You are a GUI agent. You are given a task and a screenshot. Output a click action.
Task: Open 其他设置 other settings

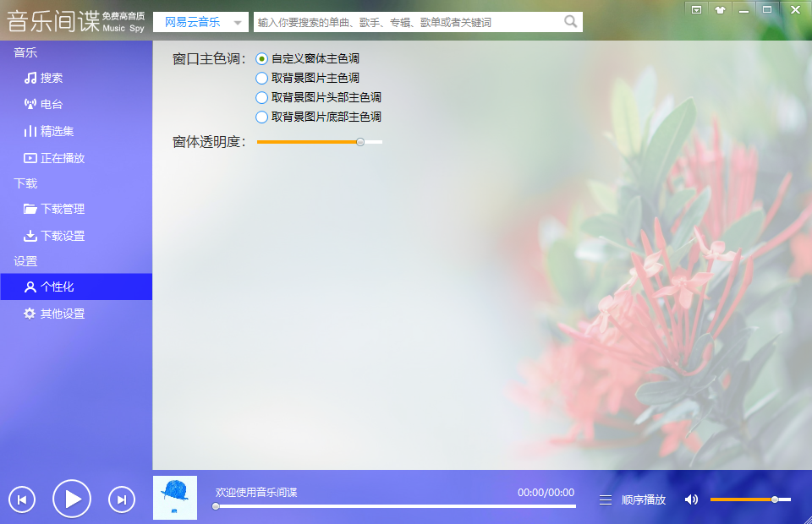(76, 314)
